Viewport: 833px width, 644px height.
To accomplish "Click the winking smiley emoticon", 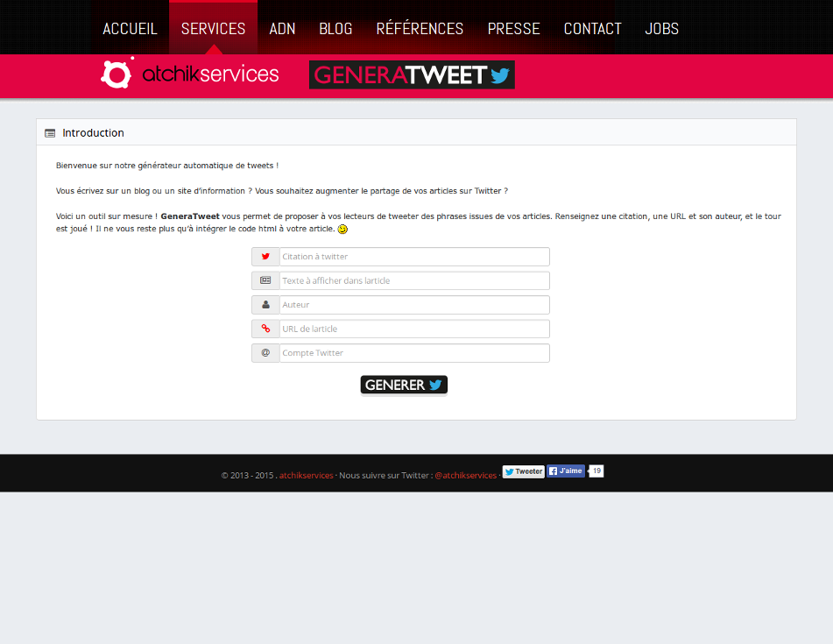I will point(342,229).
